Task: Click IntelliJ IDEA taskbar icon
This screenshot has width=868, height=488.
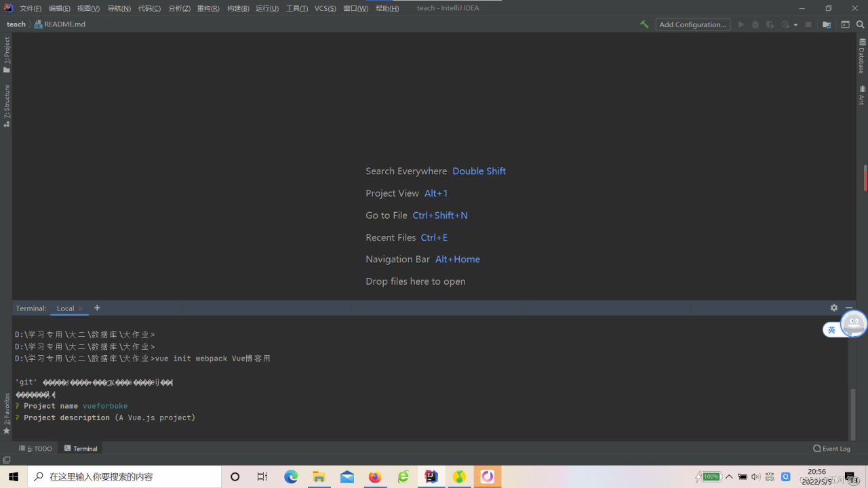Action: [431, 476]
